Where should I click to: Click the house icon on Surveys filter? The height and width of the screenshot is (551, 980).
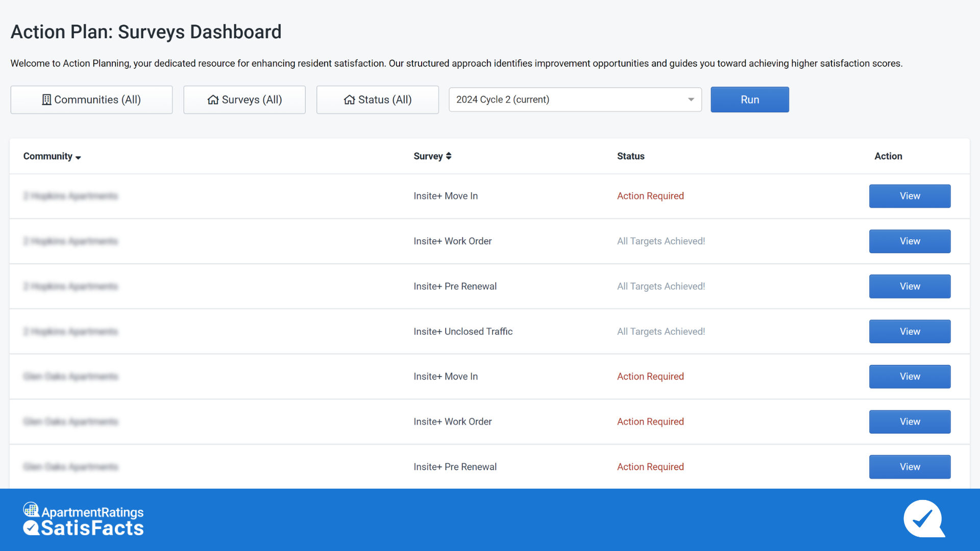213,99
